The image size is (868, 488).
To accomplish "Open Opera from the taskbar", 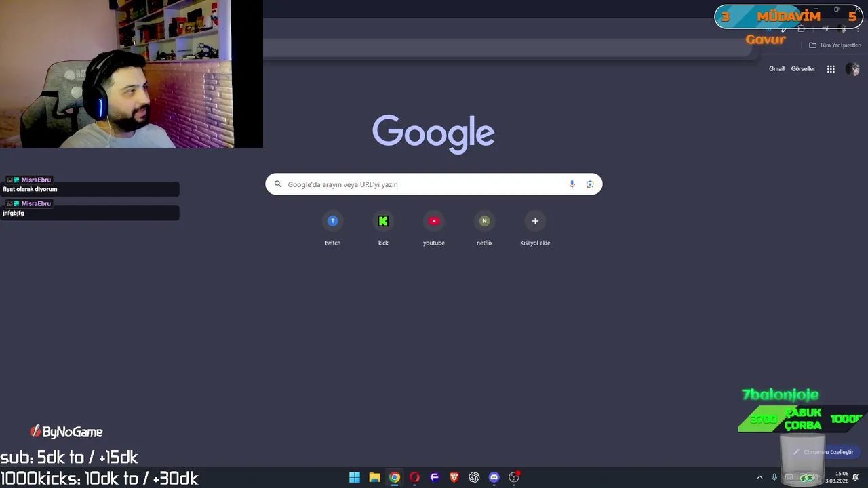I will [414, 477].
